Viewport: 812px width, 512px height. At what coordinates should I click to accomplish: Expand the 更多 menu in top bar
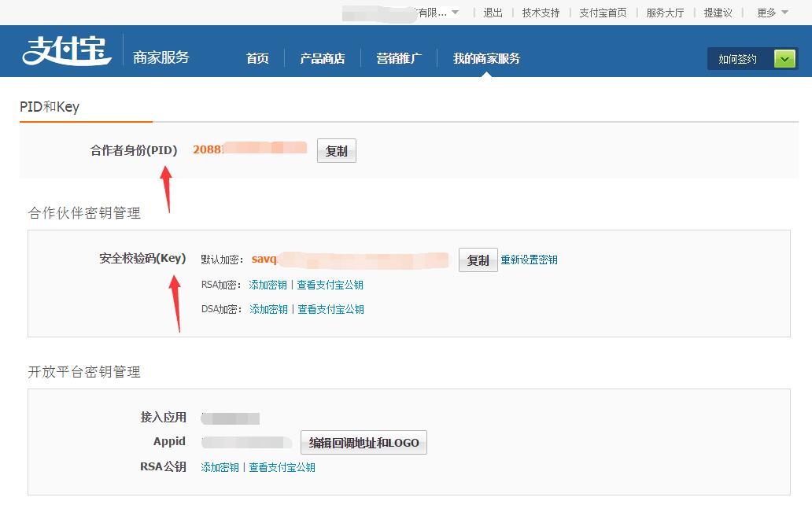[x=772, y=13]
